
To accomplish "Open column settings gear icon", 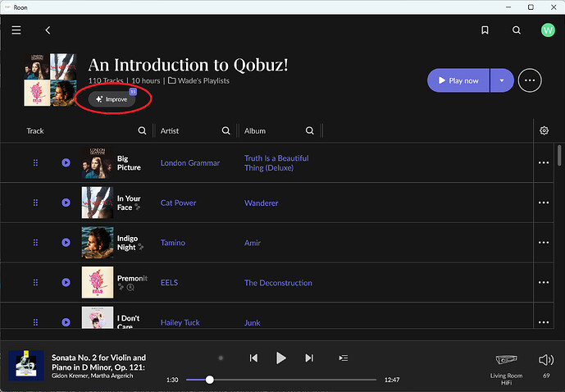I will [544, 130].
